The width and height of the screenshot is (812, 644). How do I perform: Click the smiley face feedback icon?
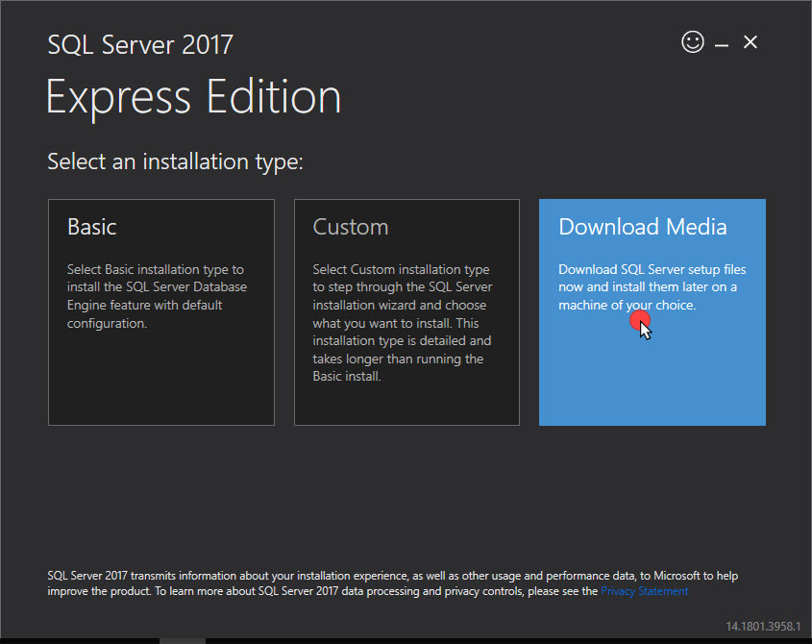692,41
